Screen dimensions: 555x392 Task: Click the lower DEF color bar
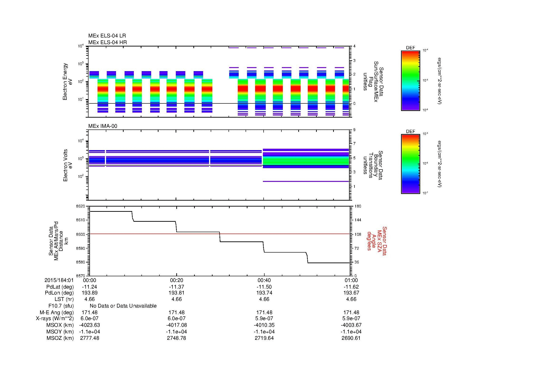click(x=410, y=164)
